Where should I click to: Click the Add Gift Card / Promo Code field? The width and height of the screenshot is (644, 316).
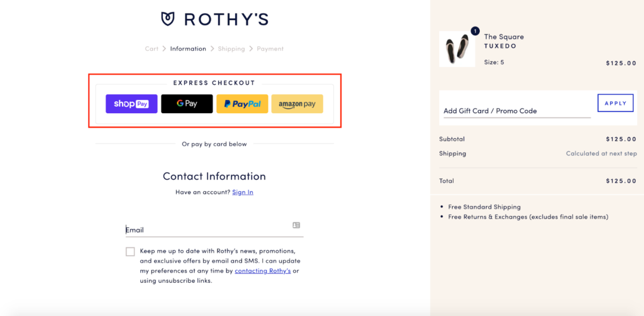click(x=517, y=111)
